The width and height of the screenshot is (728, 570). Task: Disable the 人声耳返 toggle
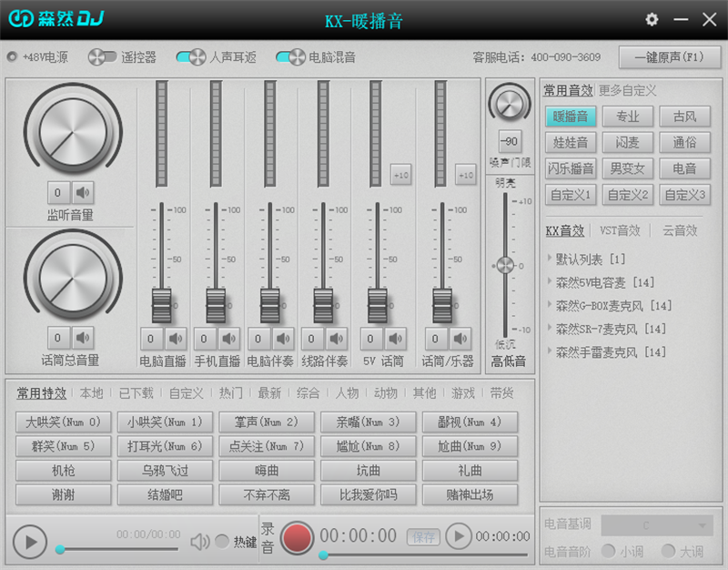pos(190,57)
